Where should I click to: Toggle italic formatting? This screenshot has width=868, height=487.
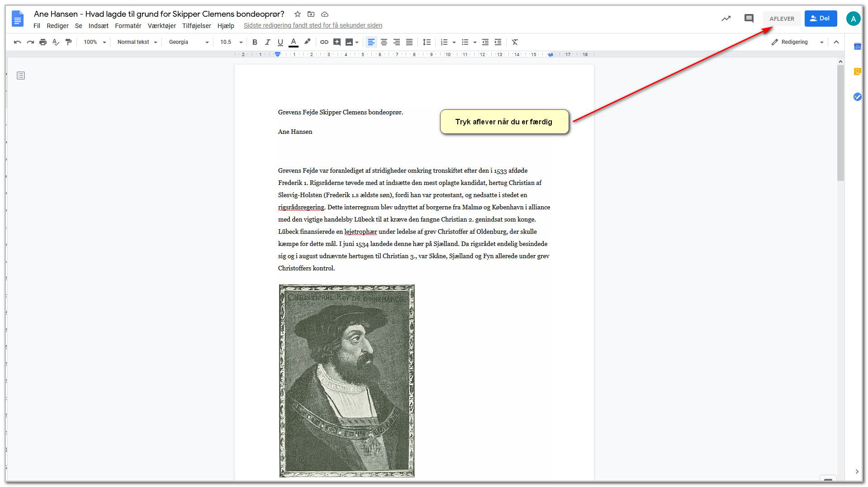pos(267,42)
